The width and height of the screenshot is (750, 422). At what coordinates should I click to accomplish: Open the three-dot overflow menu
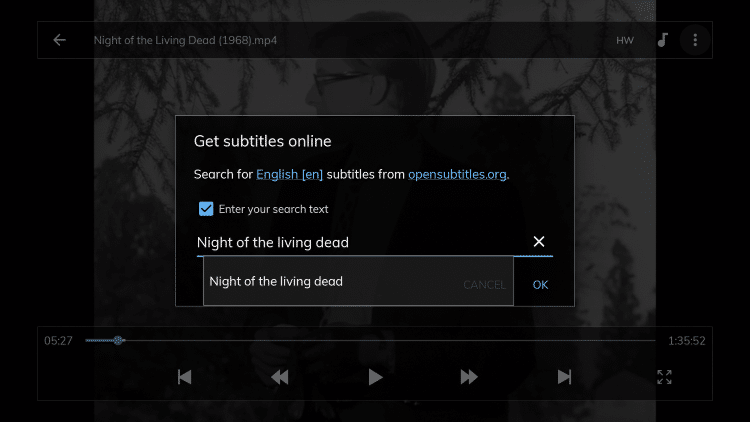pos(695,40)
